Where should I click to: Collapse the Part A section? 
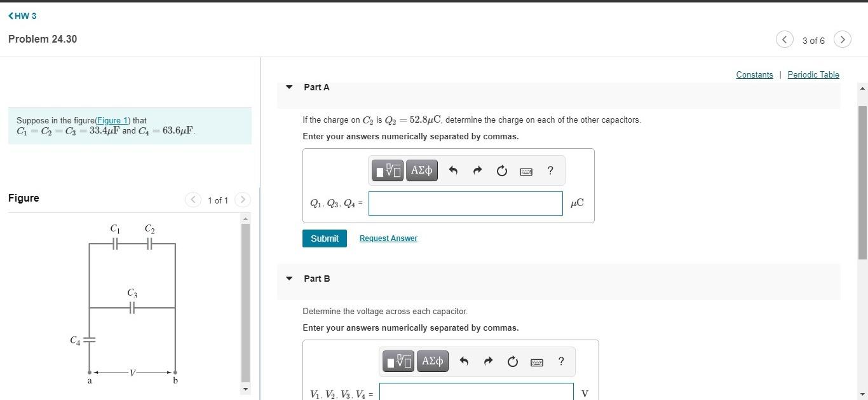[289, 87]
